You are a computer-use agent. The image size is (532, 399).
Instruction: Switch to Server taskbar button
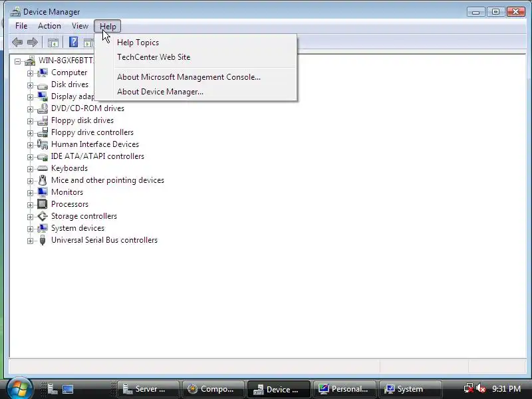pyautogui.click(x=148, y=389)
